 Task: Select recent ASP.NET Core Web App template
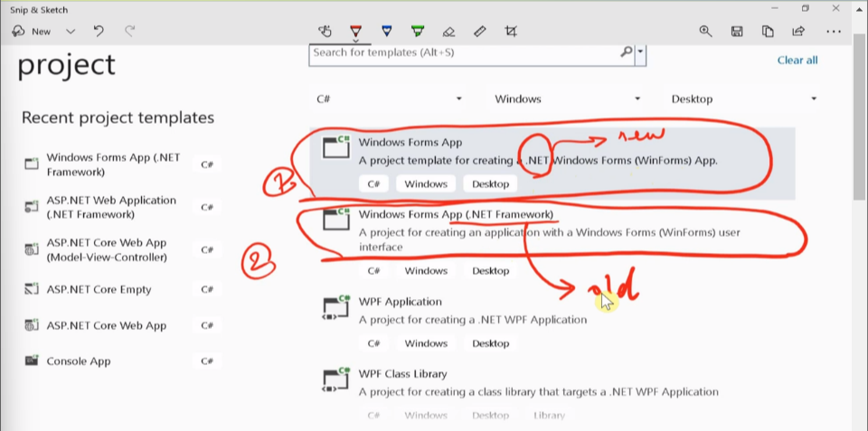point(122,325)
